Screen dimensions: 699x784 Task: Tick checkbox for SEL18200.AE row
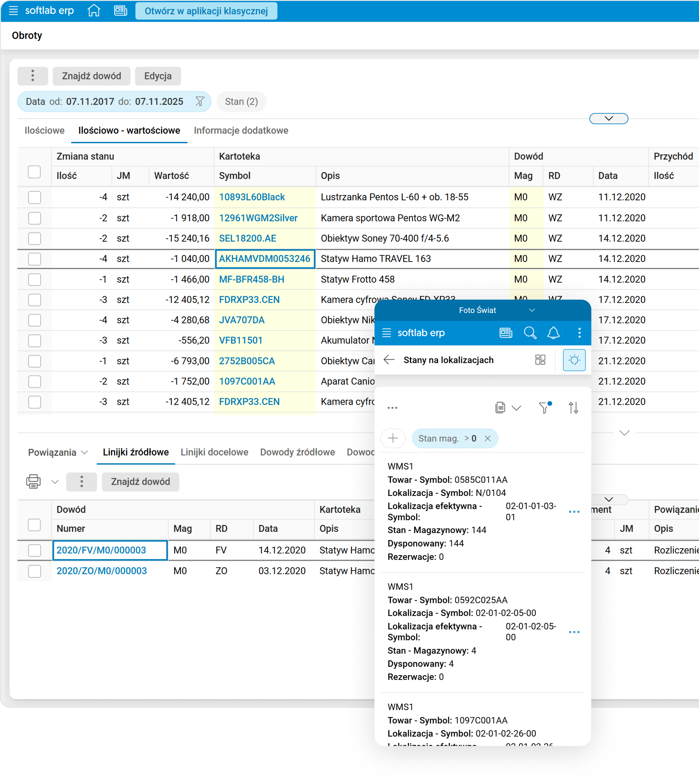[35, 238]
